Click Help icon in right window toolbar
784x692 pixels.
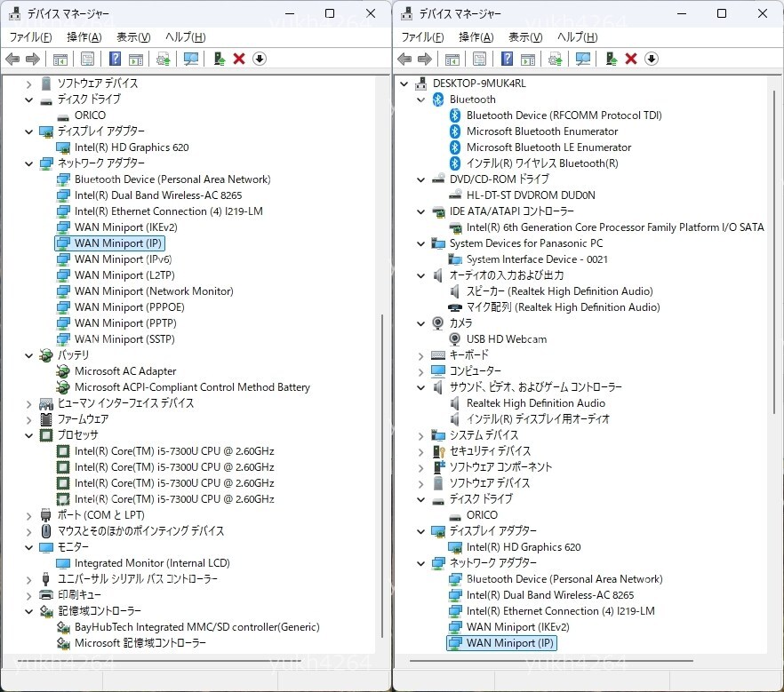pos(507,59)
